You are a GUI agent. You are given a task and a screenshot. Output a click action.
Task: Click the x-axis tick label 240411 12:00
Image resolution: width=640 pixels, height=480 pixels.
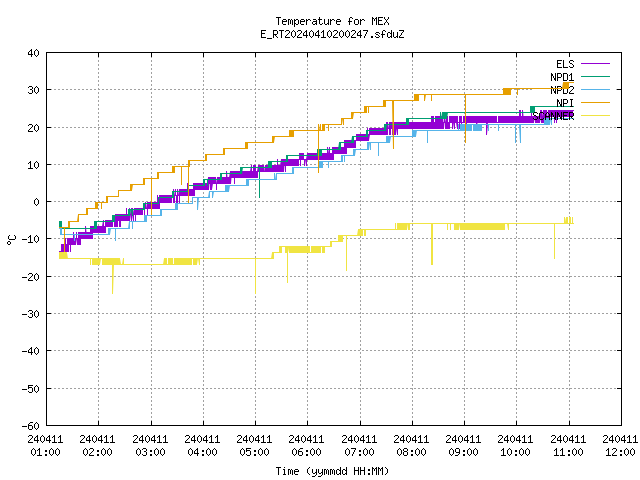click(x=620, y=446)
